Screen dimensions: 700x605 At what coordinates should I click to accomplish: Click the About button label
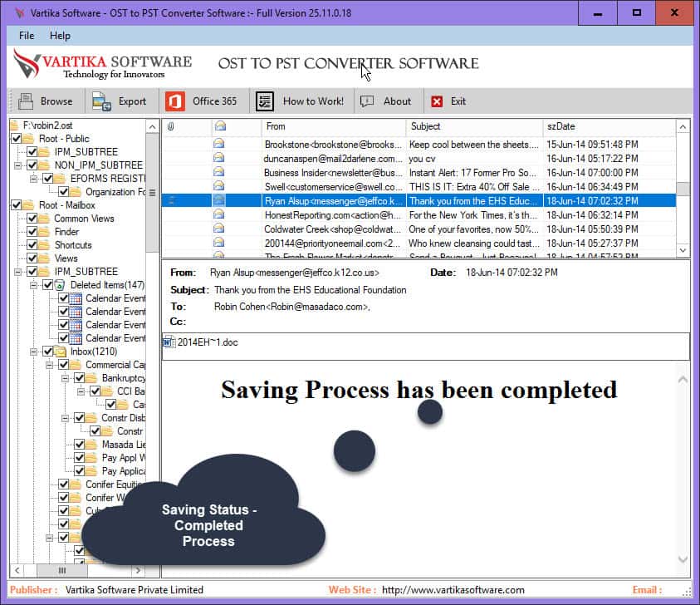click(397, 101)
